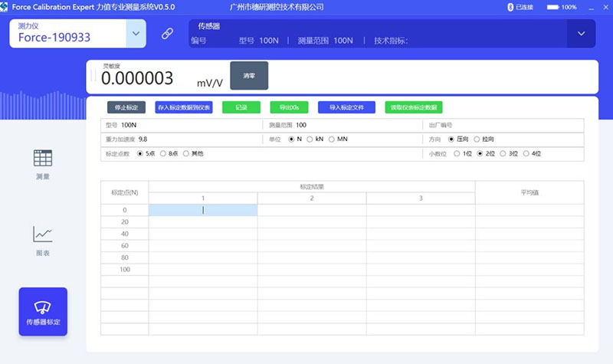This screenshot has width=613, height=364.
Task: Click the 停止标定 stop calibration button
Action: [x=126, y=107]
